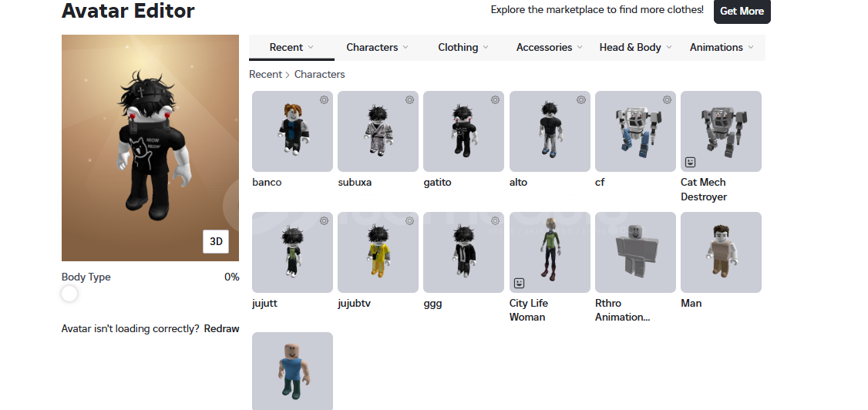Expand the Recent dropdown chevron
Viewport: 868px width, 410px height.
click(x=311, y=47)
